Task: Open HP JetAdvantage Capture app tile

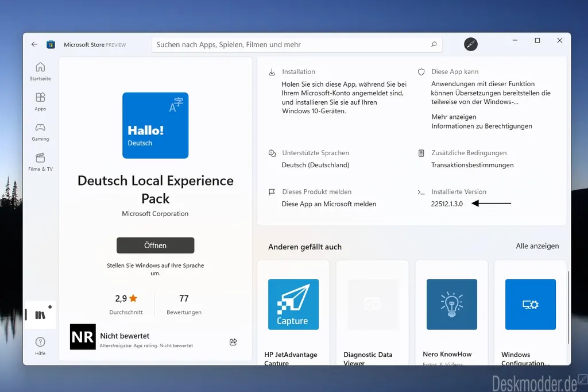Action: (x=293, y=313)
